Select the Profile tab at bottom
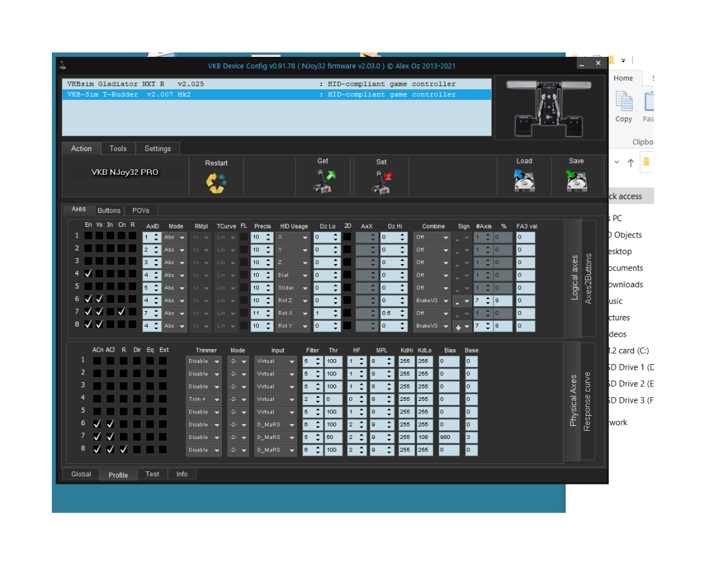 118,475
